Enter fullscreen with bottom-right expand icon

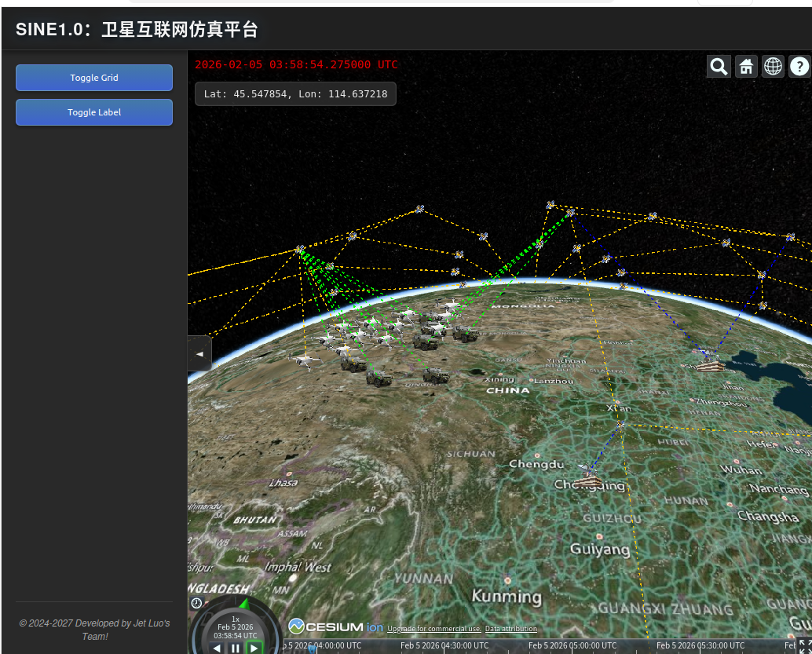[803, 645]
